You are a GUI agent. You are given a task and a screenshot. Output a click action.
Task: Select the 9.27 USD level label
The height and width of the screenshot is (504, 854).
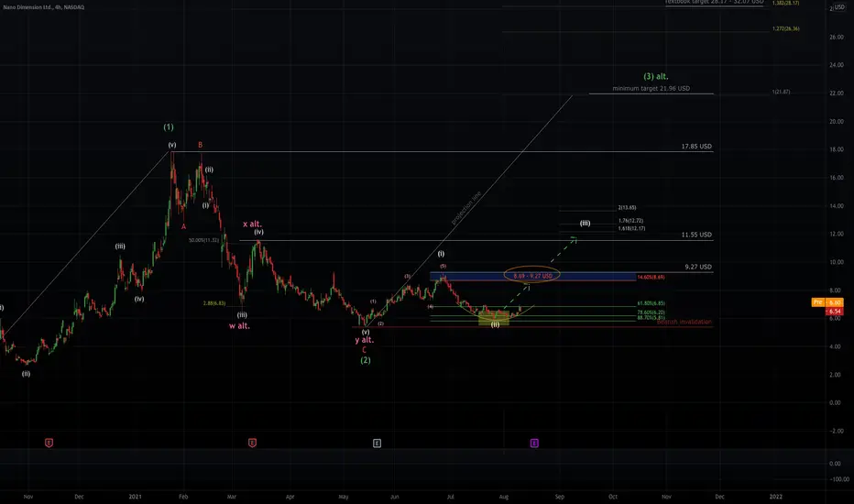pos(698,267)
